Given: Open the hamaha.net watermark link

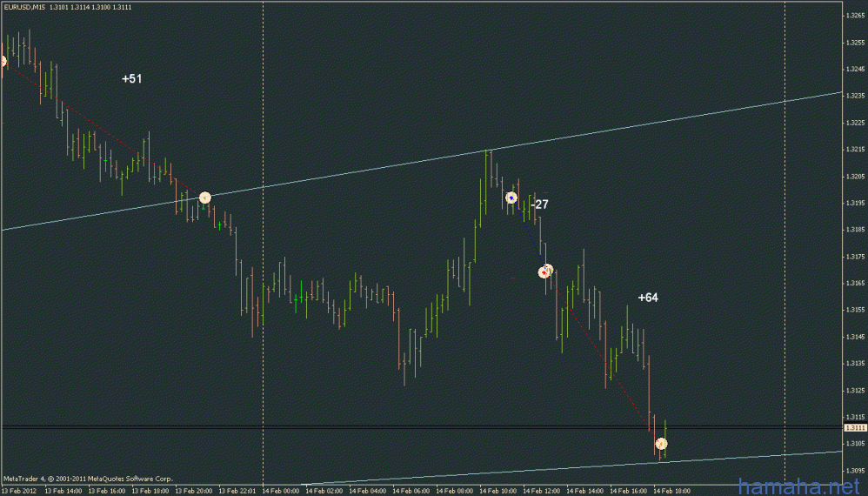Looking at the screenshot, I should tap(798, 486).
